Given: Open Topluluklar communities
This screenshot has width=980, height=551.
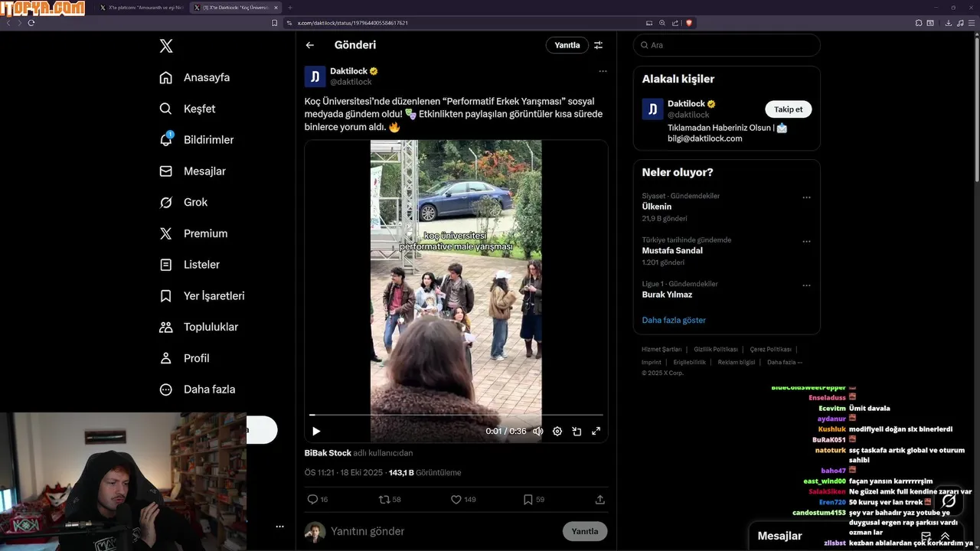Looking at the screenshot, I should click(198, 327).
